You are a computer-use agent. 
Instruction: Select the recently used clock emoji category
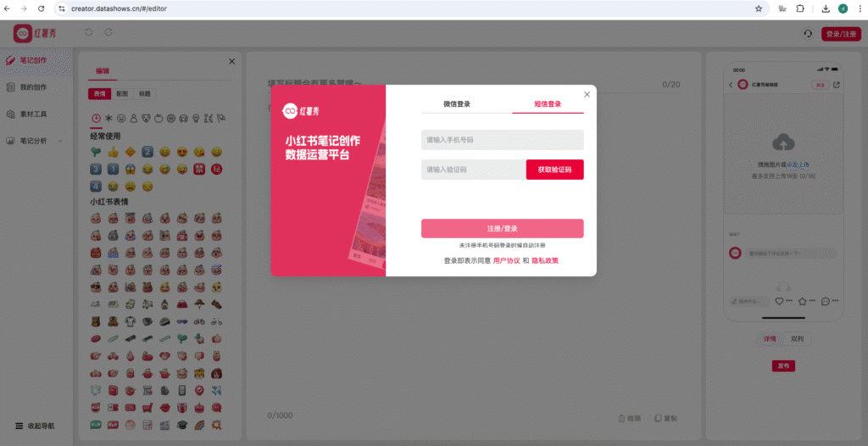96,118
